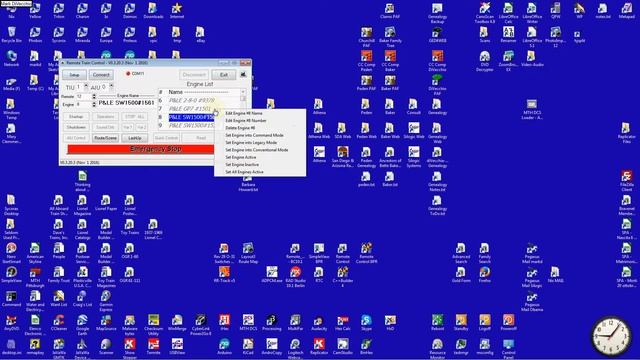The image size is (640, 360).
Task: Click the small locomotive icon beside Exit
Action: tap(243, 74)
